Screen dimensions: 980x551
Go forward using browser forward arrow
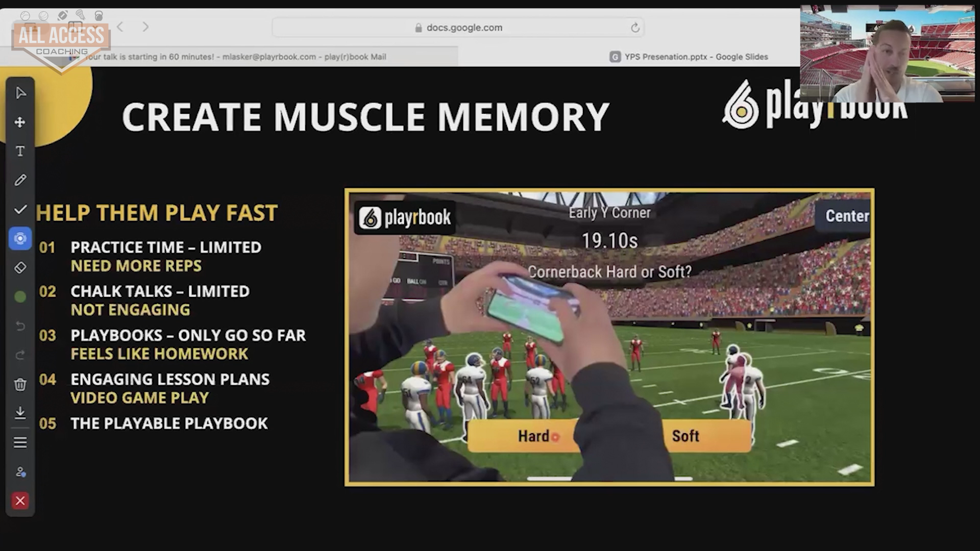145,27
